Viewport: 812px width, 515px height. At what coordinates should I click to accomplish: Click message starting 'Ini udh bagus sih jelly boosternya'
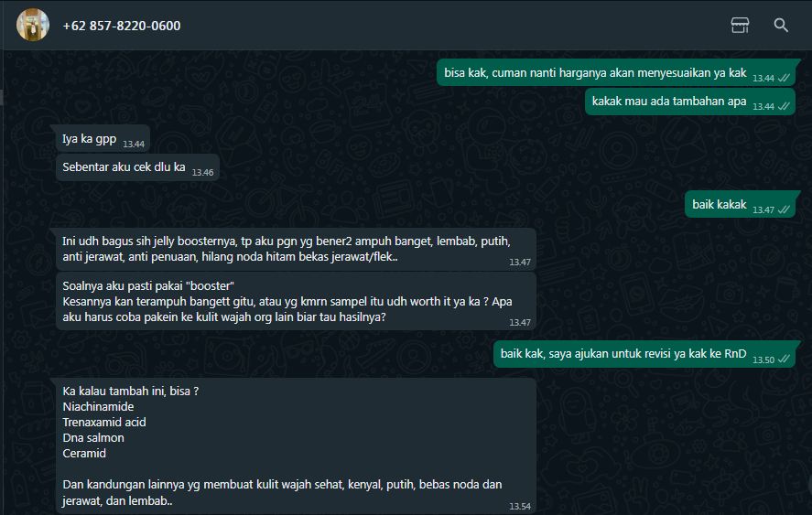(x=296, y=250)
